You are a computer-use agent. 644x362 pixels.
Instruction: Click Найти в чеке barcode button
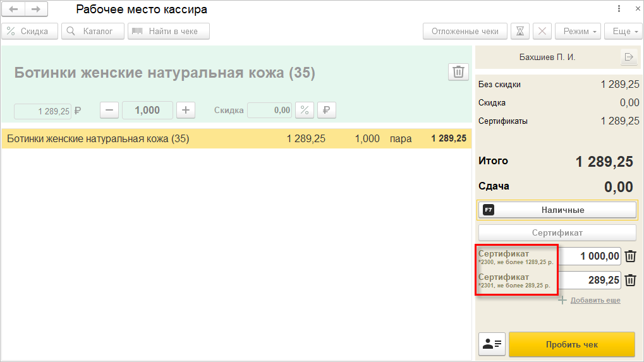[168, 31]
